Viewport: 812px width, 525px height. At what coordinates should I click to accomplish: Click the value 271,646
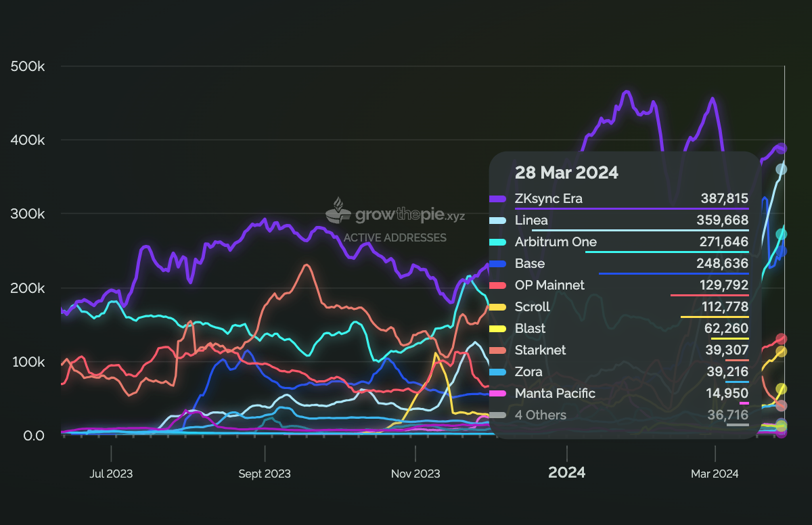pos(724,242)
